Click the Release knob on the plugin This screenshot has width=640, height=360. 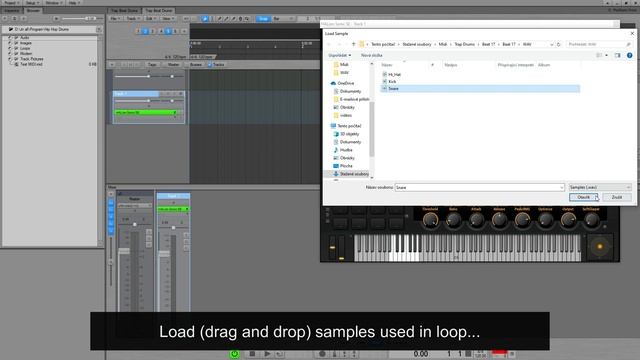coord(499,220)
